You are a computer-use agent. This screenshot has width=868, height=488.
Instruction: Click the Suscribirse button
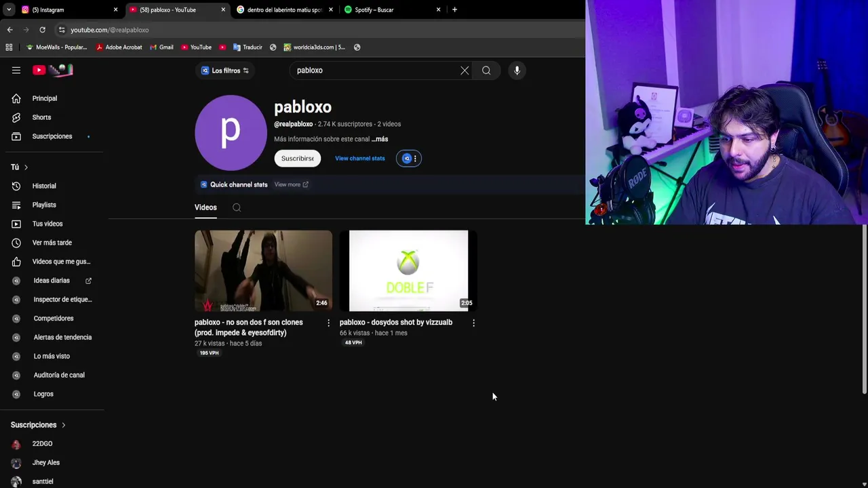point(298,159)
